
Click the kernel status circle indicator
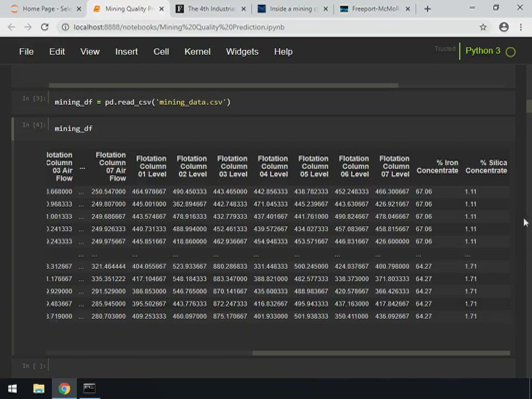pos(510,52)
